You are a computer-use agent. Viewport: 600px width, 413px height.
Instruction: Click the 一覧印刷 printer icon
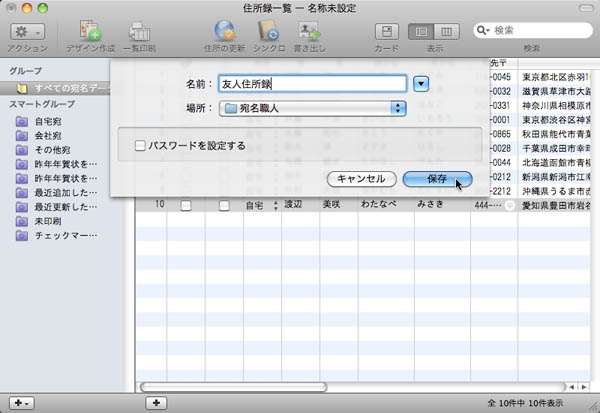[139, 32]
